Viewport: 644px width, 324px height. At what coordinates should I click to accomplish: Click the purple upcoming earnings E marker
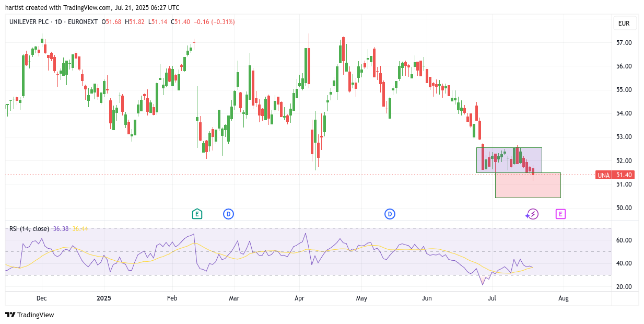(560, 214)
